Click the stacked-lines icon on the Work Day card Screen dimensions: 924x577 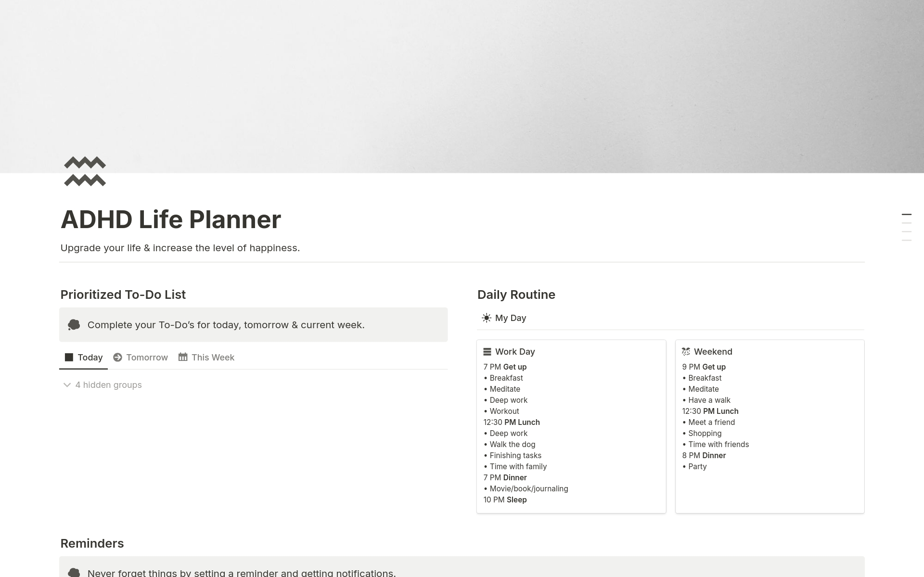coord(488,351)
